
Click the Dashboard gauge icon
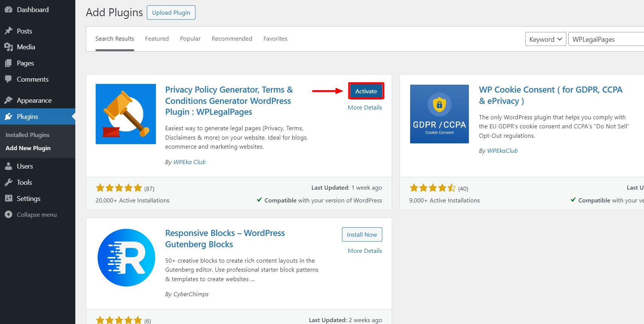pos(8,10)
